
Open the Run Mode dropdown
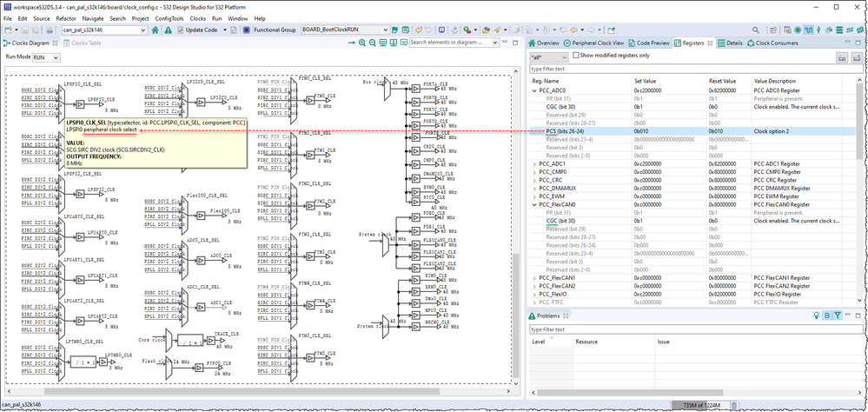click(x=44, y=57)
